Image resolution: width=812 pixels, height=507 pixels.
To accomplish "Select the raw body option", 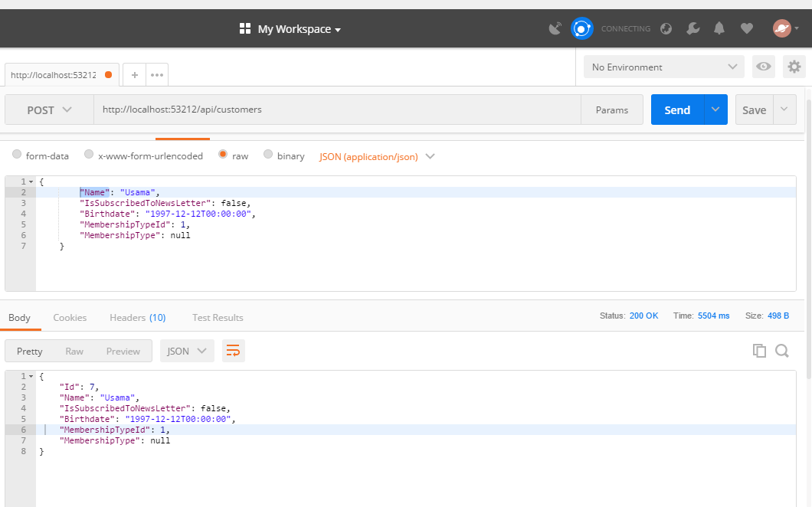I will 223,155.
